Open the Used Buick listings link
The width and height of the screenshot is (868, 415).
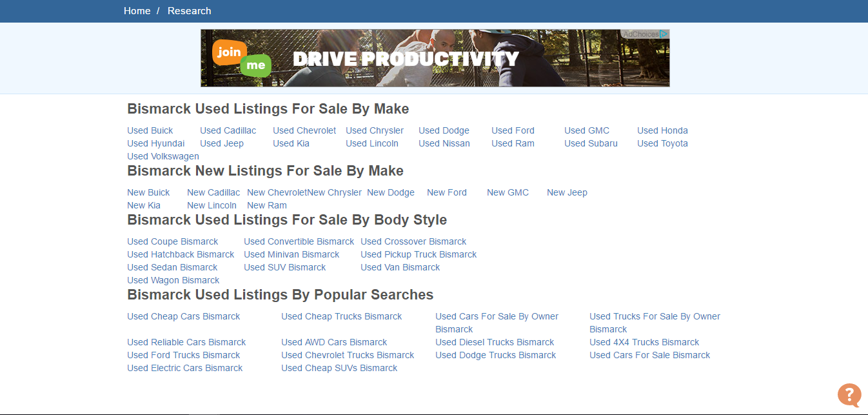150,130
